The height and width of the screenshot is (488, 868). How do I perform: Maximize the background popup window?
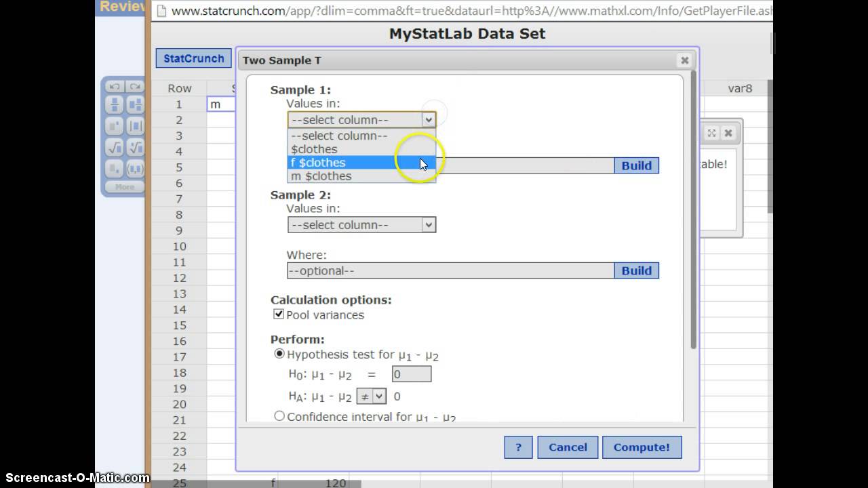tap(711, 133)
